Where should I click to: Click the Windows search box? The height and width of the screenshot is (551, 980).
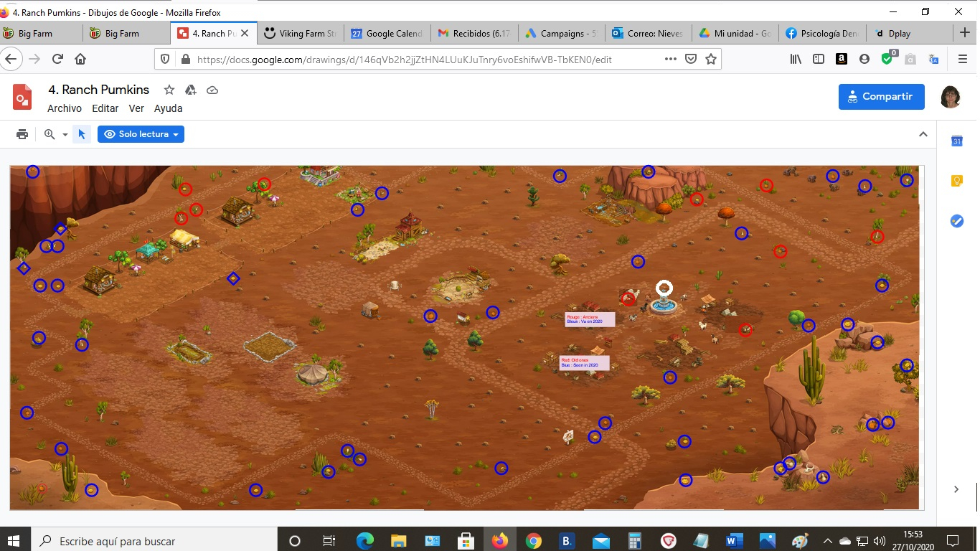155,540
